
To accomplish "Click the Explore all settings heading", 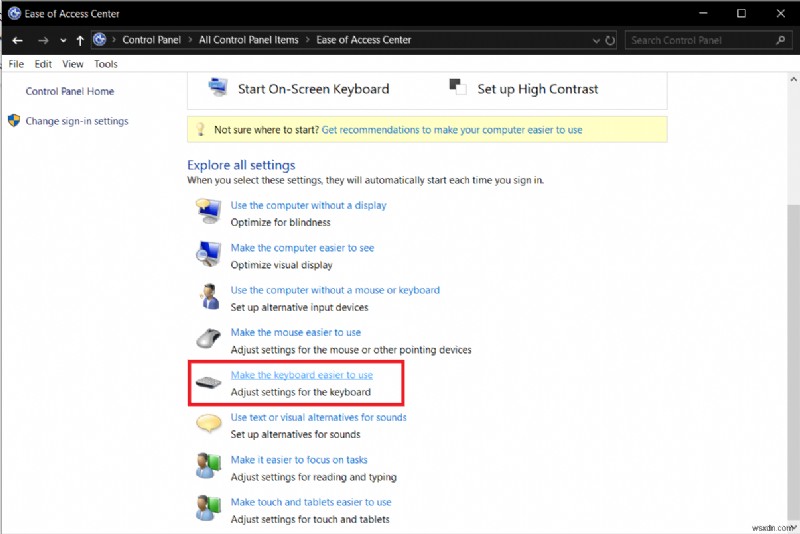I will [241, 165].
